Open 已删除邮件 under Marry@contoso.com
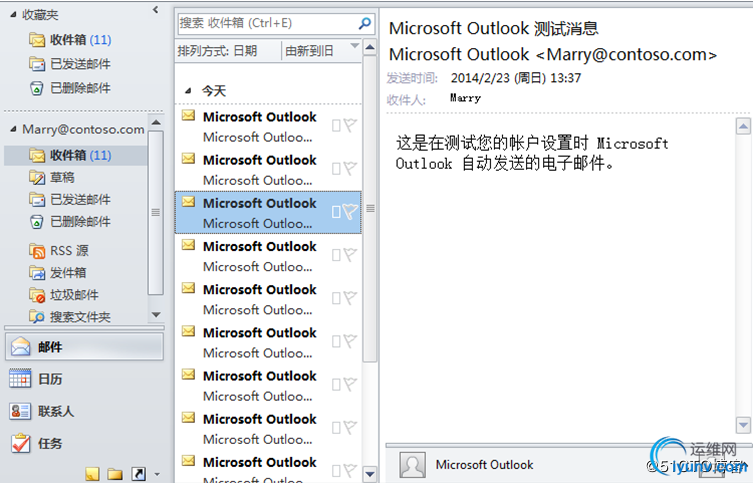Screen dimensions: 753x483 (70, 221)
